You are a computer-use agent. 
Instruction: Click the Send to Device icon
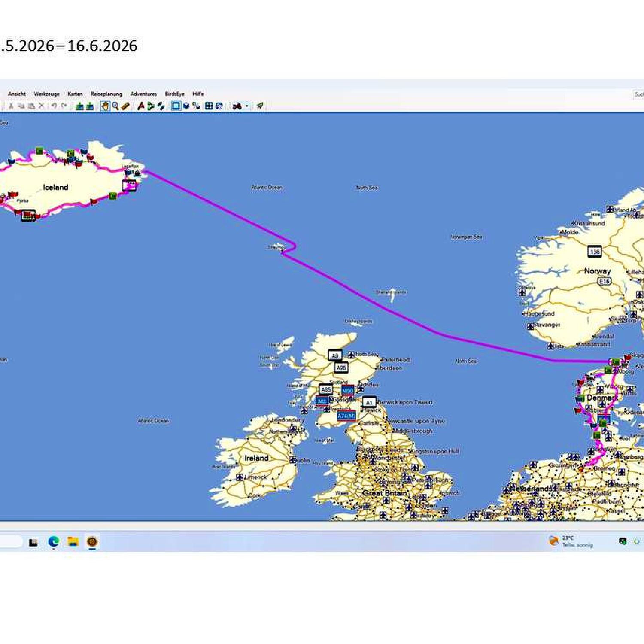click(x=79, y=106)
